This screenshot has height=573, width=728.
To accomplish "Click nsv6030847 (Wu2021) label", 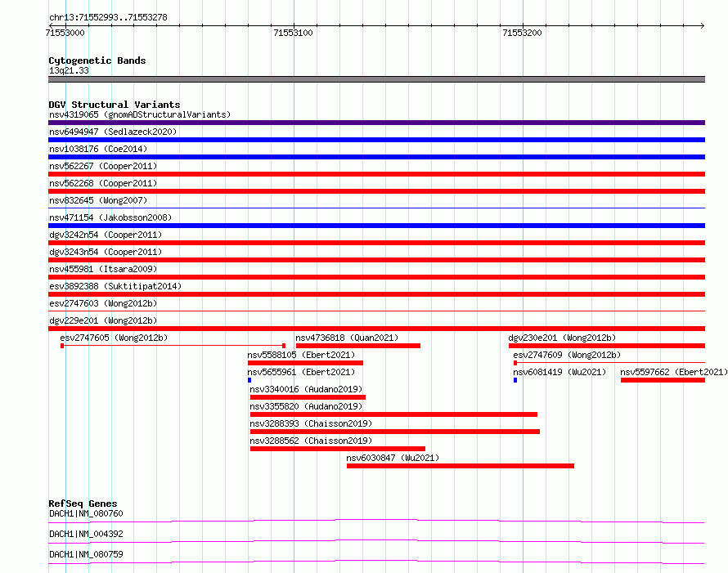I will click(393, 458).
